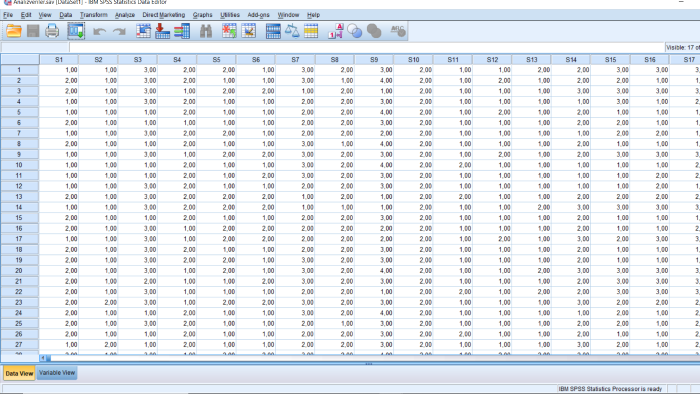This screenshot has width=700, height=394.
Task: Print the data using the printer icon
Action: (52, 31)
